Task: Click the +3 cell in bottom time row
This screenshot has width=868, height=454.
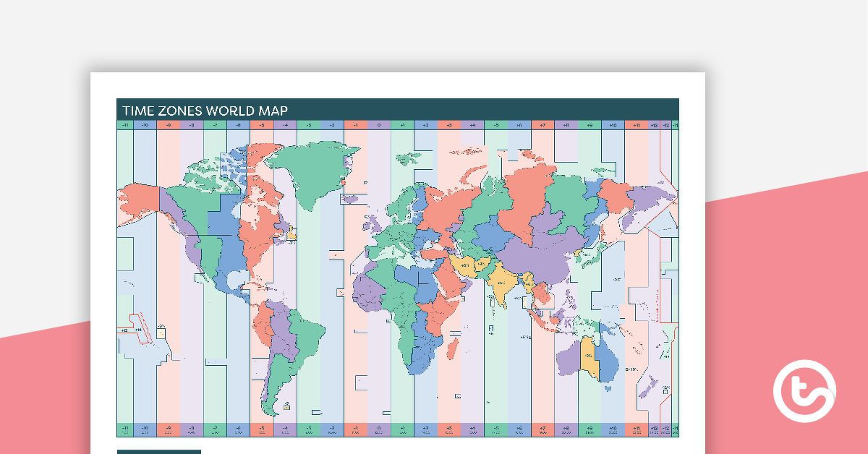Action: coord(448,429)
